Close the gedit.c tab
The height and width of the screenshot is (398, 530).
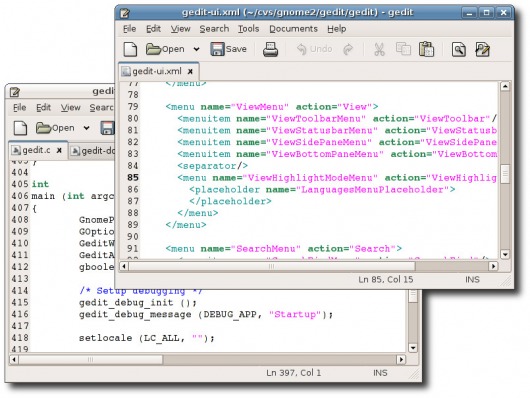[x=59, y=150]
